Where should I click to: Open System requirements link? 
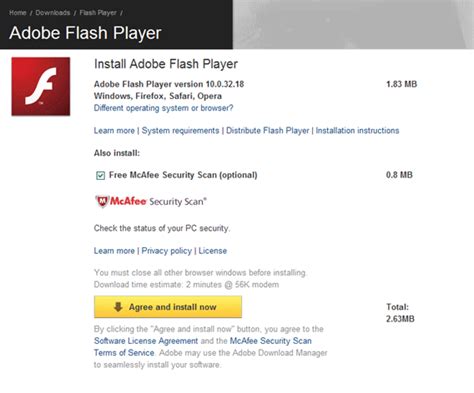(180, 130)
